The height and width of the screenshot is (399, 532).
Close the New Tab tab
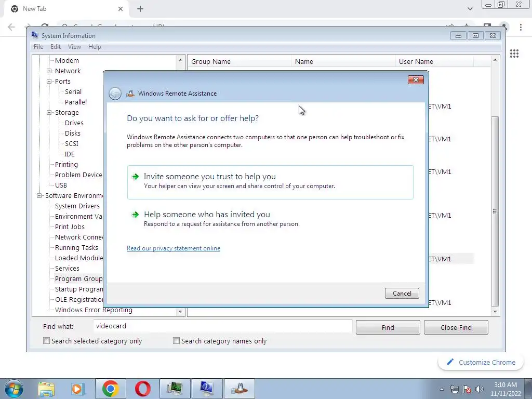[x=121, y=9]
